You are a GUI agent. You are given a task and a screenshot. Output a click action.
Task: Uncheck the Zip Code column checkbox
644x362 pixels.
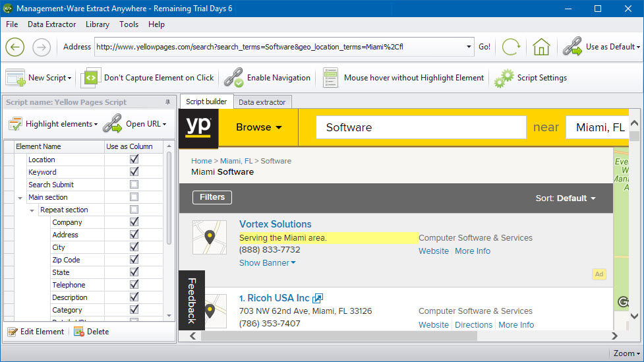134,260
